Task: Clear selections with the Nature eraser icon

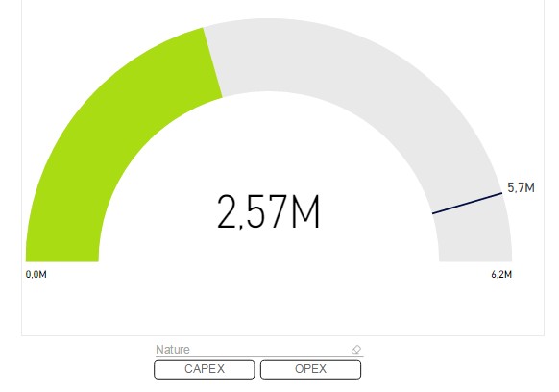Action: point(356,349)
